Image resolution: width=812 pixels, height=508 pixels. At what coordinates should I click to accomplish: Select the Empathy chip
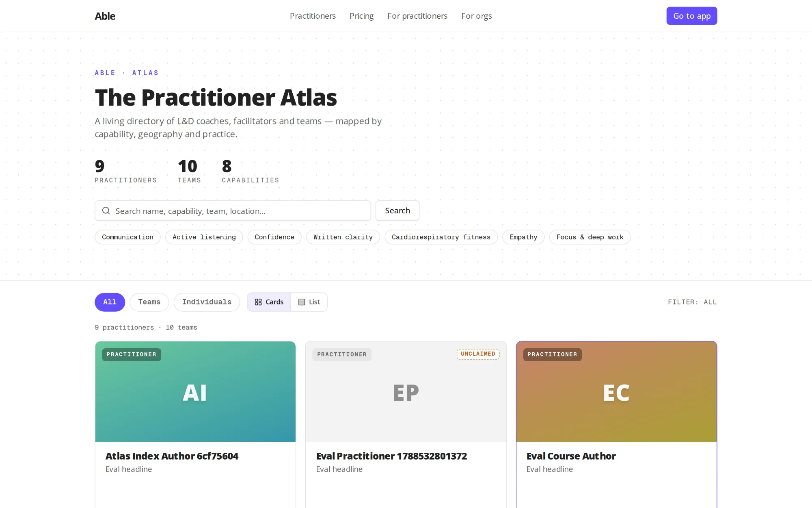pos(523,237)
